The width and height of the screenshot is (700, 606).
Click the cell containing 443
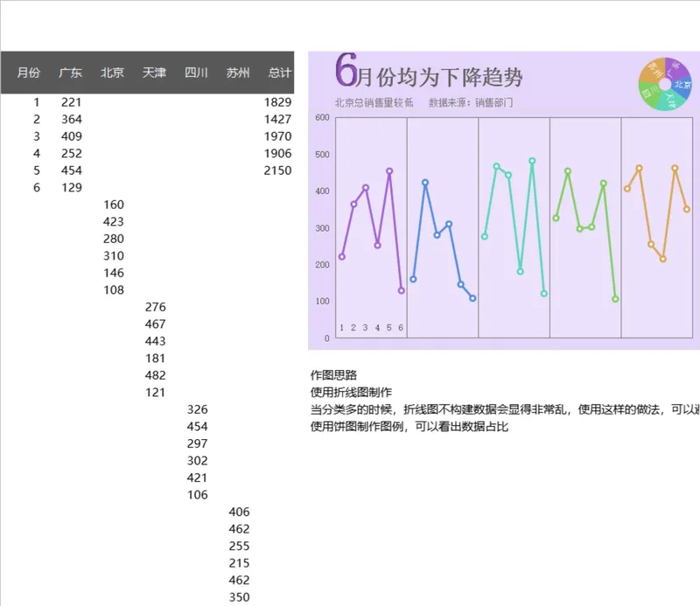point(156,341)
